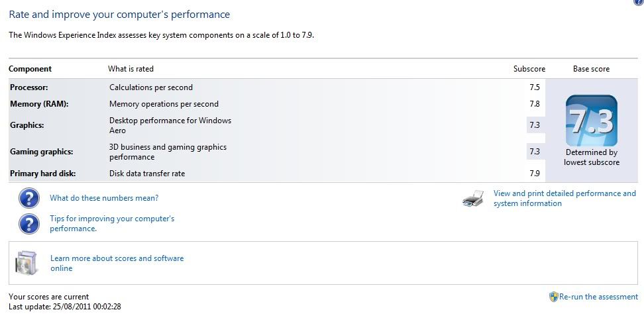Click the 'Determined by lowest subscore' text
Screen dimensions: 644x314
592,157
